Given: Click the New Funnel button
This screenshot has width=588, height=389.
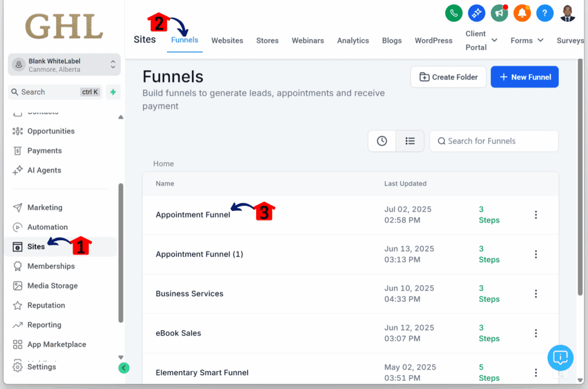Looking at the screenshot, I should [525, 77].
